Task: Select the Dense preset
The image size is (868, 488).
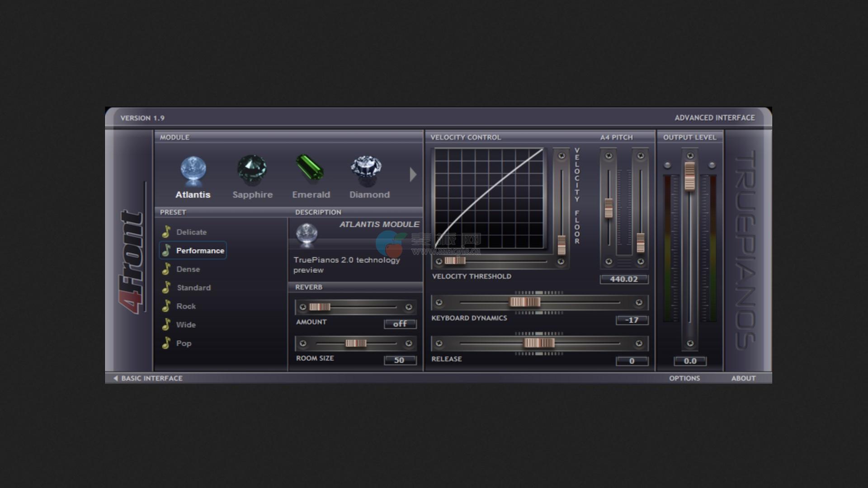Action: 188,269
